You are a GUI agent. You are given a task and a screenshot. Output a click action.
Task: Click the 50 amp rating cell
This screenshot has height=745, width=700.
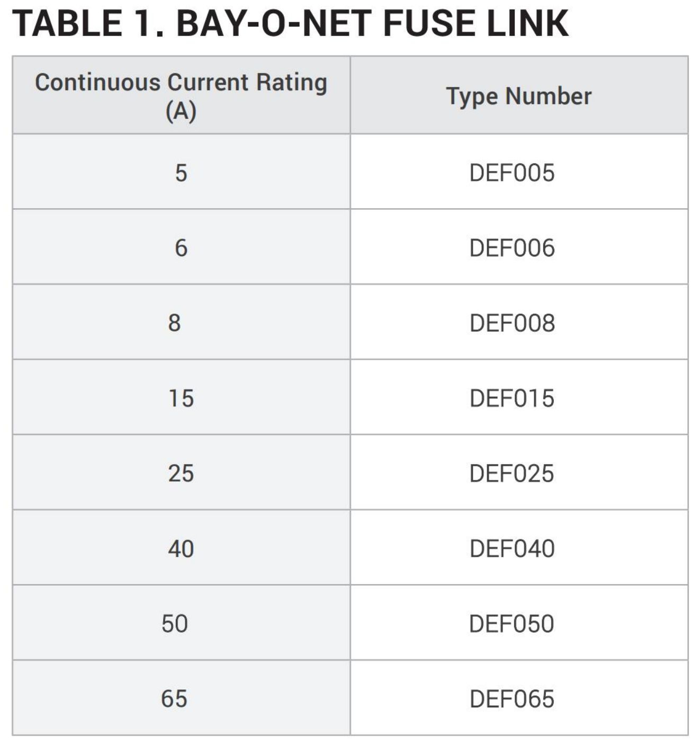(175, 624)
